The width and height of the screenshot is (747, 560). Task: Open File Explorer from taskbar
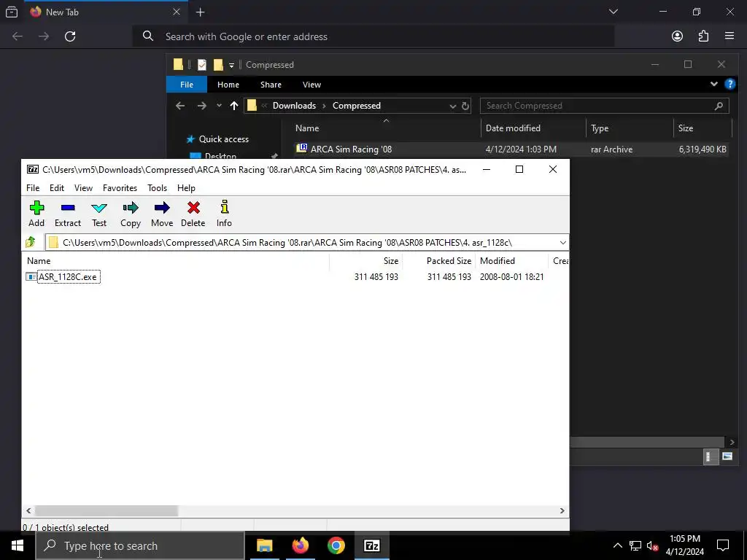pyautogui.click(x=264, y=545)
